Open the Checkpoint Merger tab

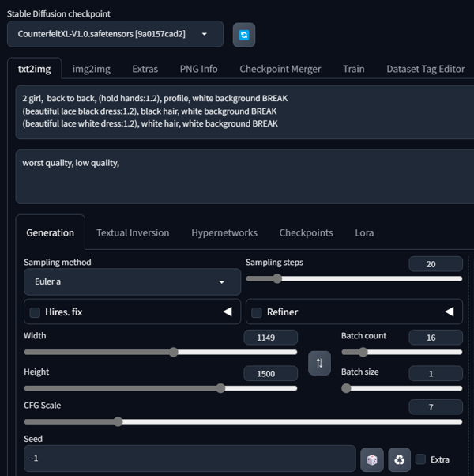coord(280,69)
